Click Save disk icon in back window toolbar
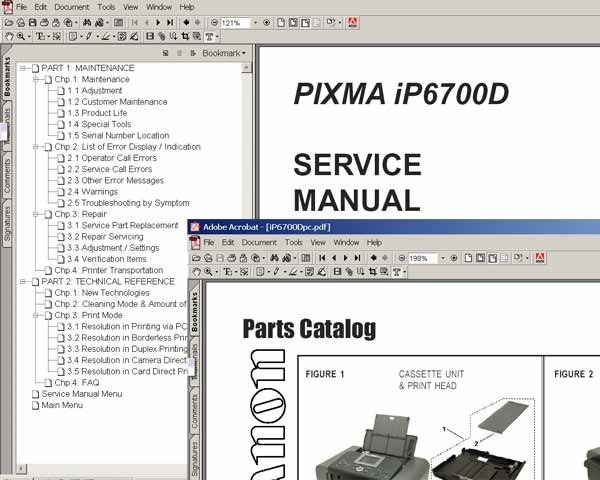The height and width of the screenshot is (480, 600). point(33,23)
